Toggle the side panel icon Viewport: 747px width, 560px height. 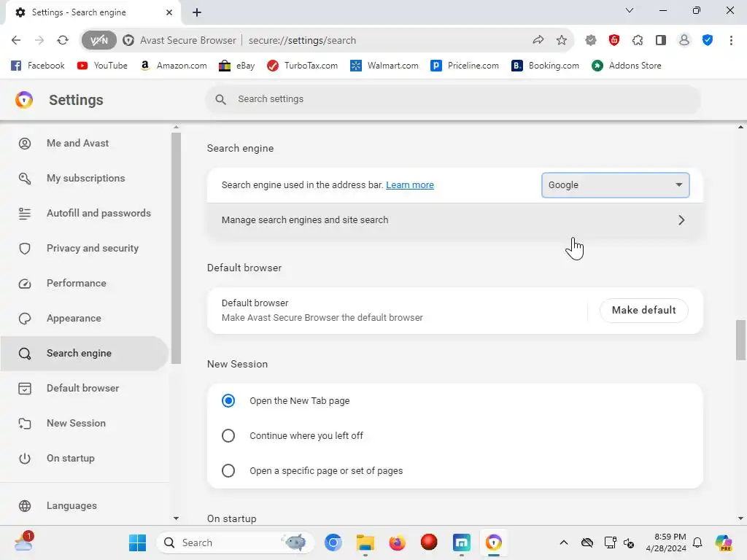661,41
